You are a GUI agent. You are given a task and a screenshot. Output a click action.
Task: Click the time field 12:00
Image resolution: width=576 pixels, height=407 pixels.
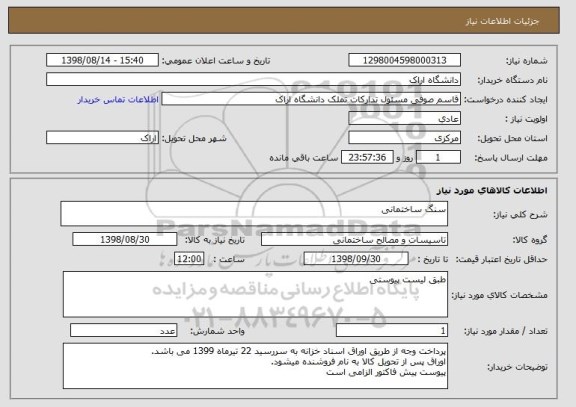coord(189,259)
